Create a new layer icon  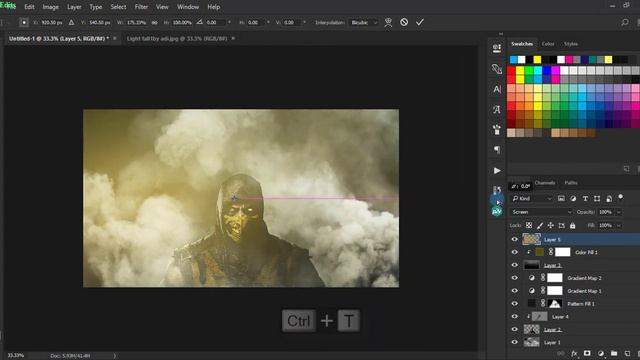[627, 353]
